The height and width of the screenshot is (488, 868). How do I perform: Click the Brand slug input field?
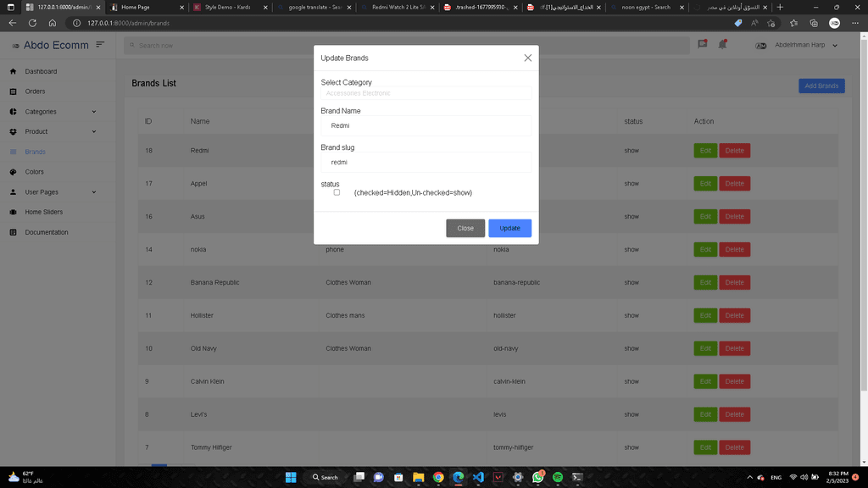(x=426, y=162)
